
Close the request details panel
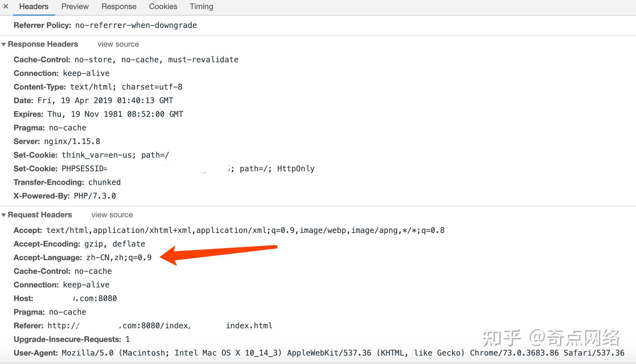coord(6,6)
